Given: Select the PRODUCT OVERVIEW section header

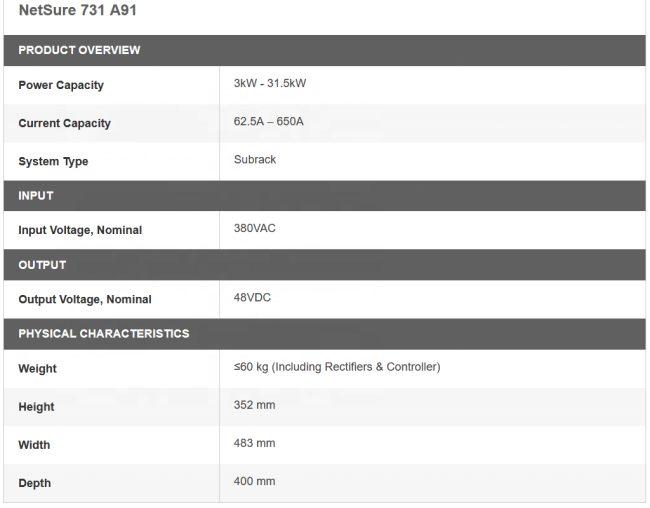Looking at the screenshot, I should tap(325, 50).
